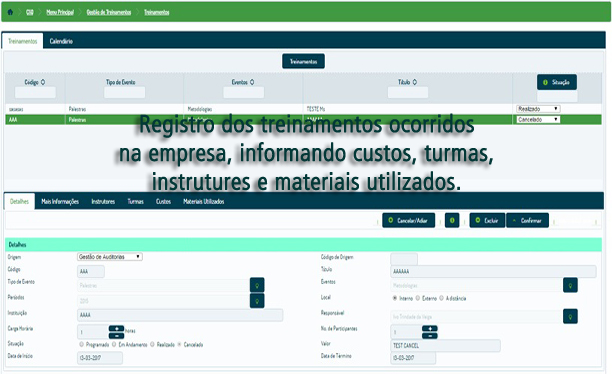
Task: Increase No. de Participantes with plus
Action: click(x=430, y=328)
